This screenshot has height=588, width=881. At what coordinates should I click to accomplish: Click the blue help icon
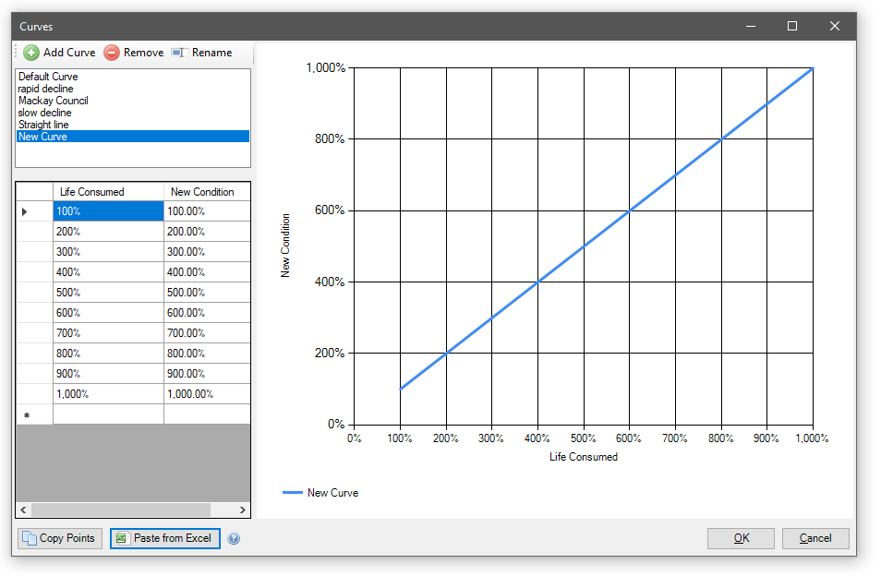click(234, 539)
